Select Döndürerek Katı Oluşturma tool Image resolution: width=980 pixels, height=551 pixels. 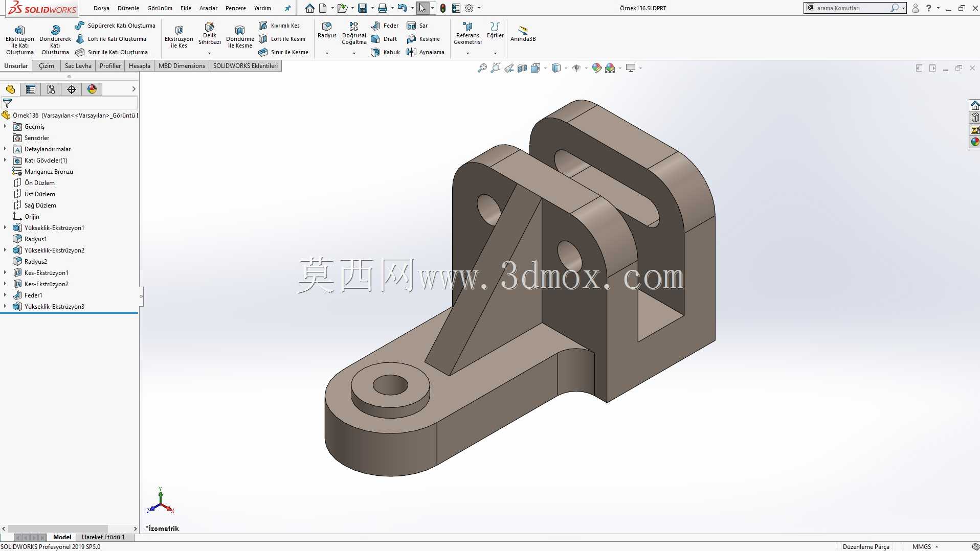point(55,40)
